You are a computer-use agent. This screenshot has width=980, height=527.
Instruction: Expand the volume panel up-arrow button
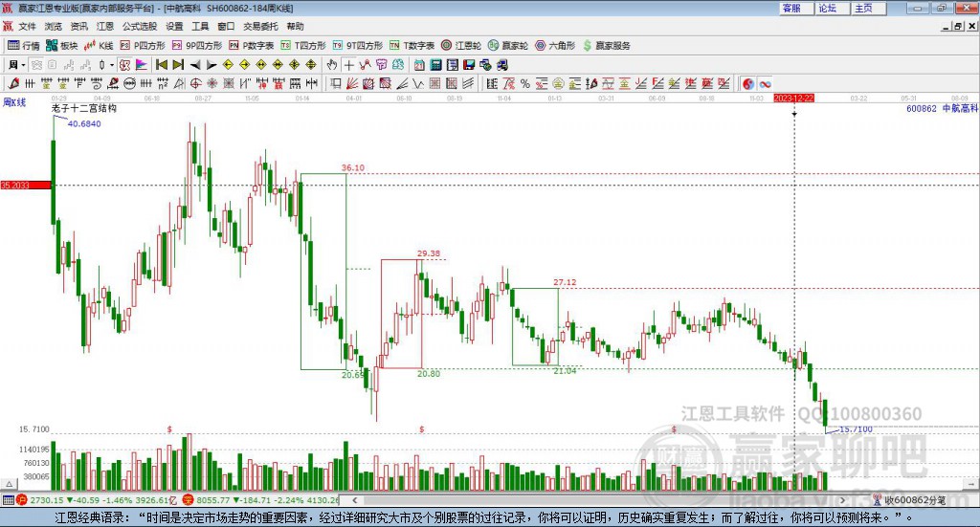[x=9, y=485]
